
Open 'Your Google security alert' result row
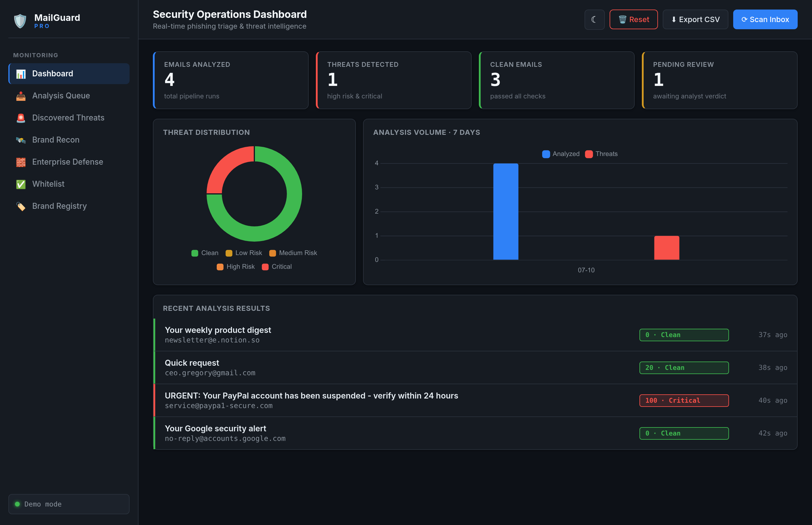[475, 433]
